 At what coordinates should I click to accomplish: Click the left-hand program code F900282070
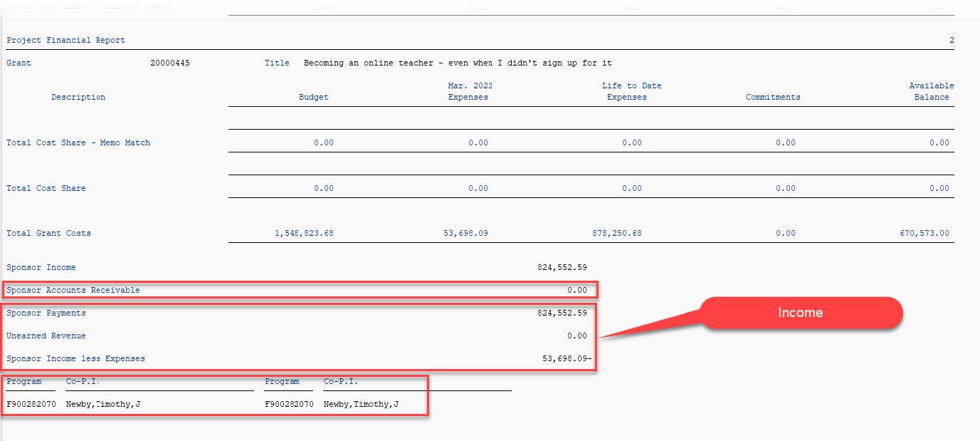[x=31, y=404]
